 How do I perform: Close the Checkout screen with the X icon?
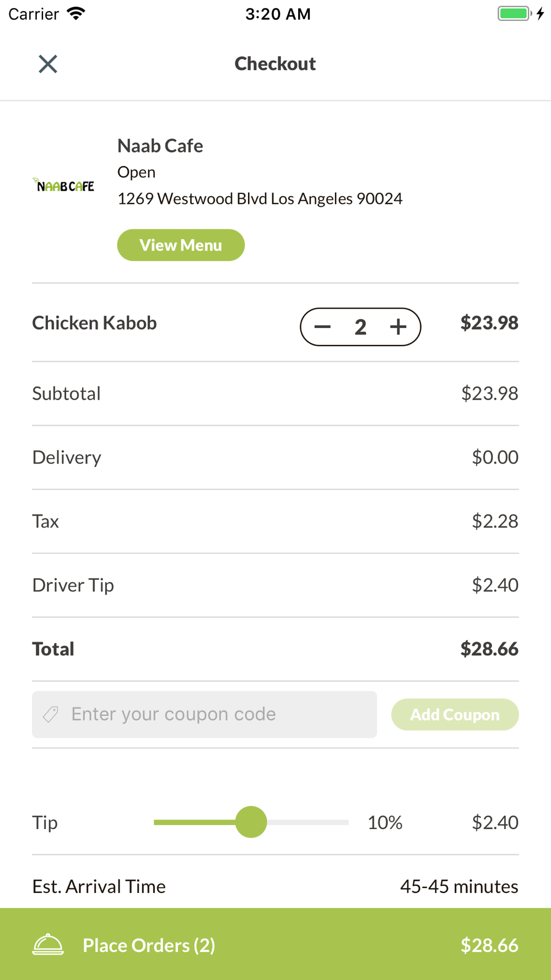pos(48,64)
